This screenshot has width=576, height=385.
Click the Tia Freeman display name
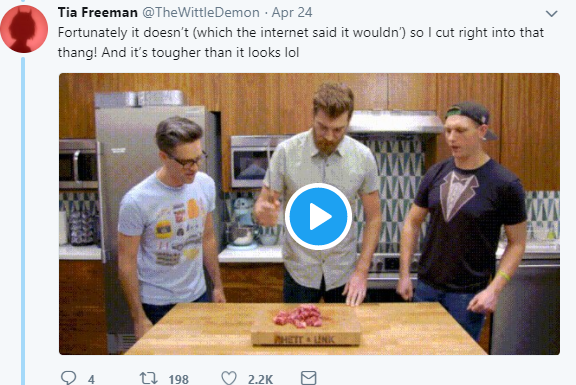tap(97, 12)
